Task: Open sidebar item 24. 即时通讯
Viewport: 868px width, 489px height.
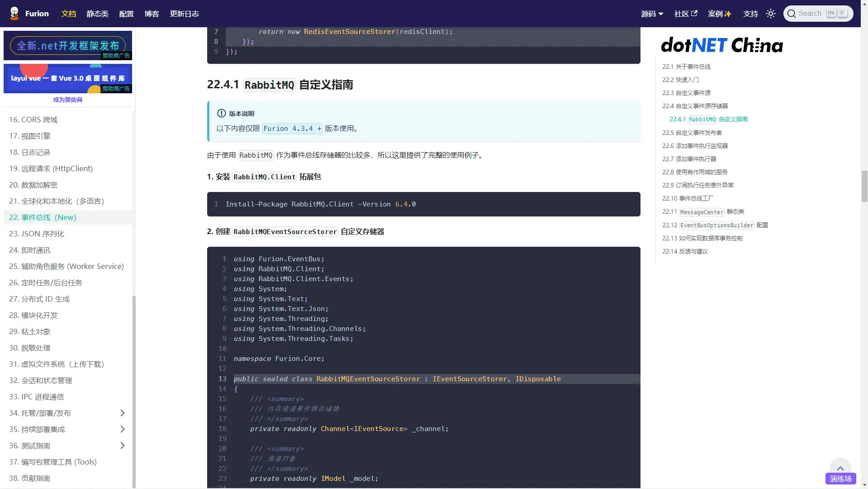Action: pos(68,250)
